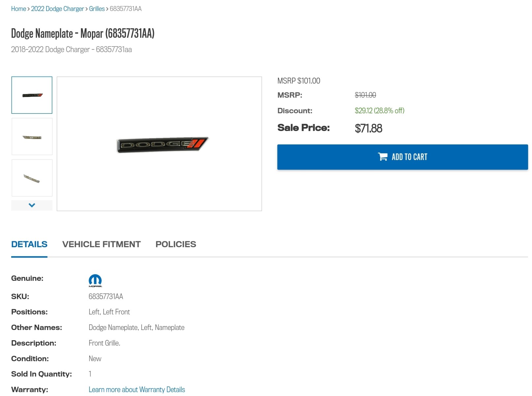Screen dimensions: 532x396
Task: Select the third nameplate thumbnail
Action: (x=32, y=178)
